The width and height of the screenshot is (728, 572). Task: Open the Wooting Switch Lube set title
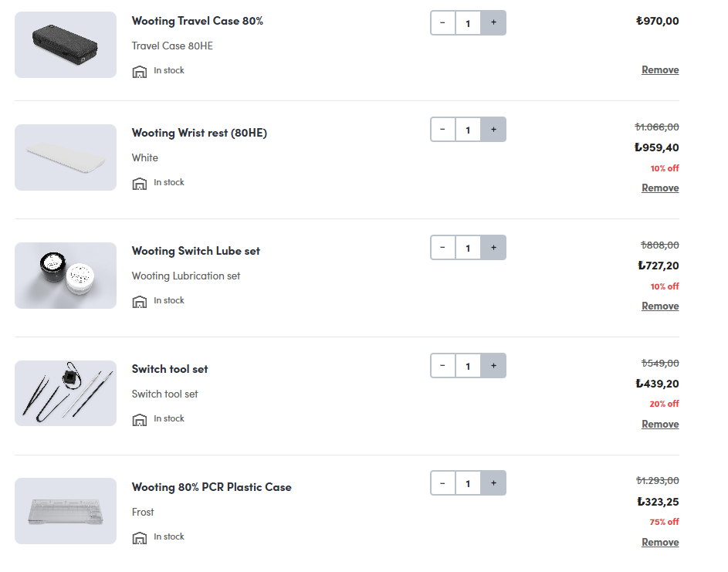(x=196, y=251)
